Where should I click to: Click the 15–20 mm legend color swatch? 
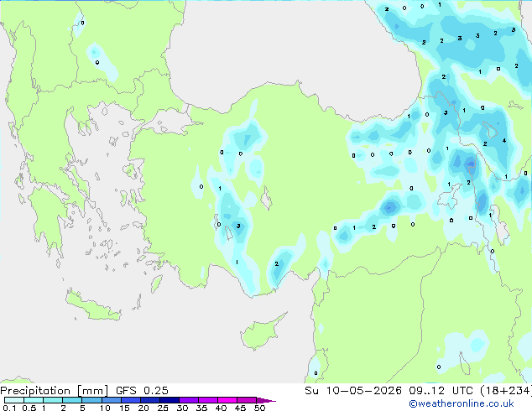[130, 400]
